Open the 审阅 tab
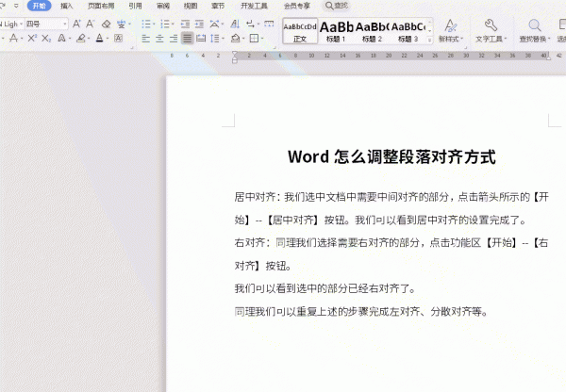Screen dimensions: 566x392 coord(163,6)
